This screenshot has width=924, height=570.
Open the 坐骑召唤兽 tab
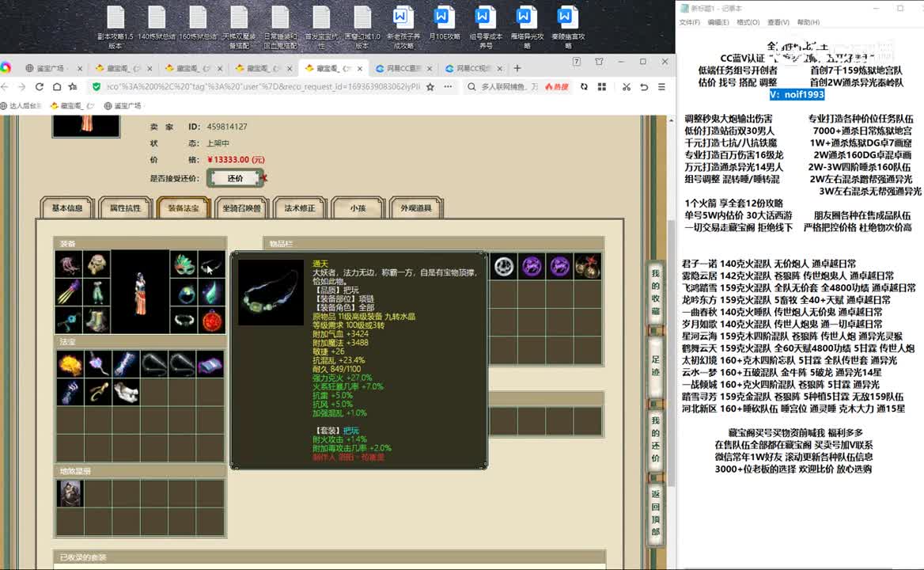(241, 208)
